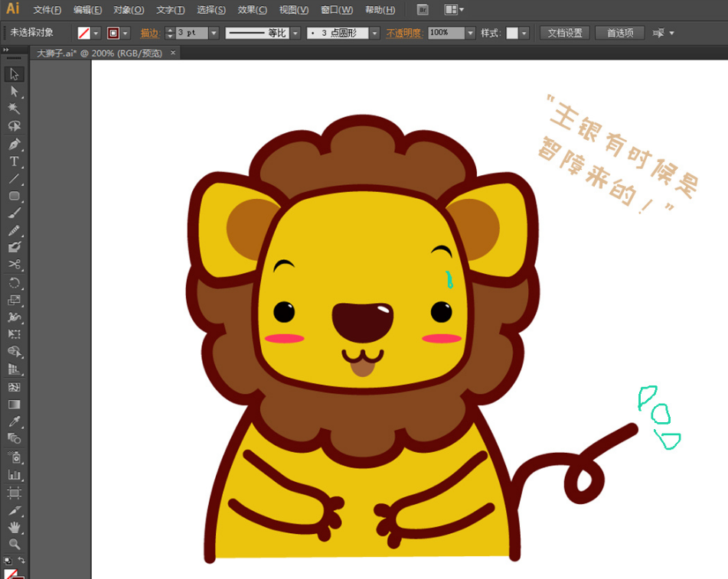Select the Paintbrush tool

coord(14,213)
